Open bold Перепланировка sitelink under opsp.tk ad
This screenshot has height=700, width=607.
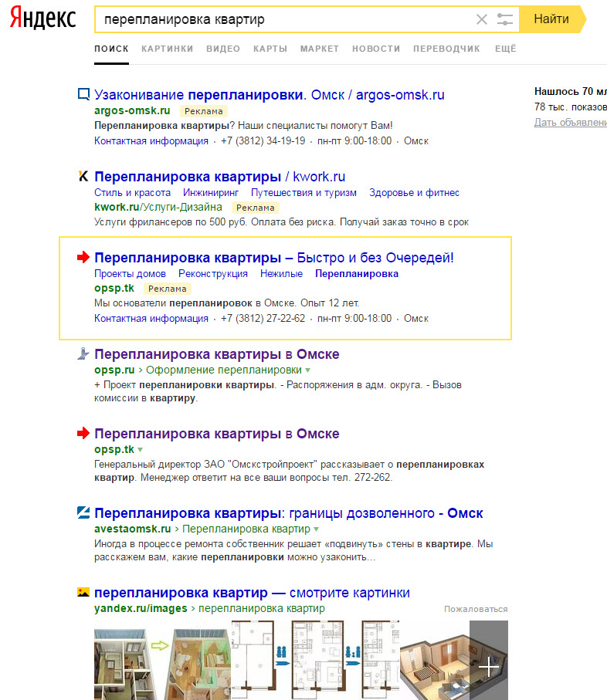[x=357, y=274]
